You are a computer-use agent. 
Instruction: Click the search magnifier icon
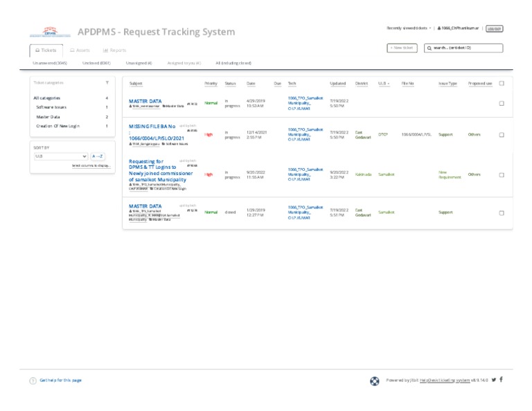coord(429,48)
